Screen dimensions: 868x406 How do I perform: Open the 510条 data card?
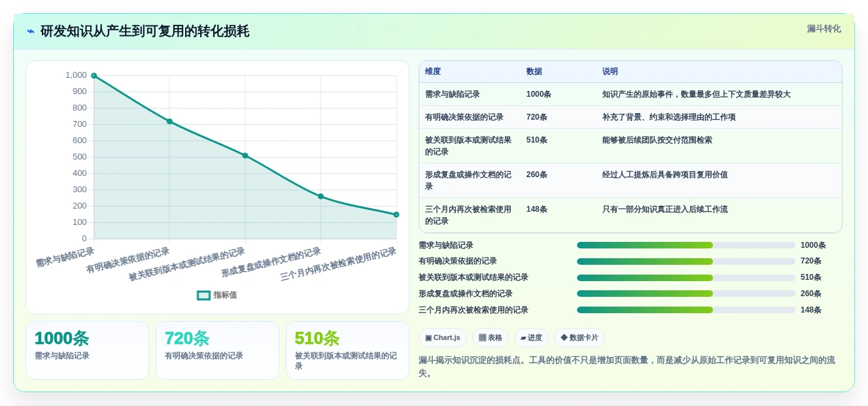point(347,350)
